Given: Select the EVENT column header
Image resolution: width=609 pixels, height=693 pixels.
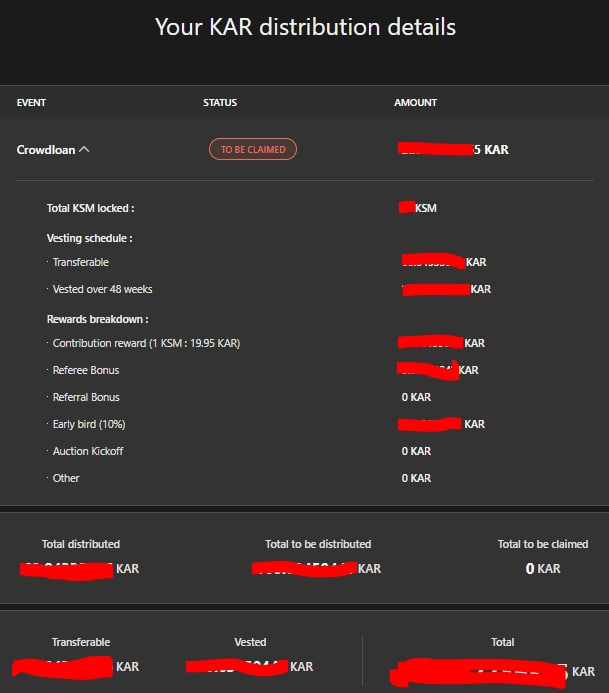Looking at the screenshot, I should pyautogui.click(x=31, y=103).
